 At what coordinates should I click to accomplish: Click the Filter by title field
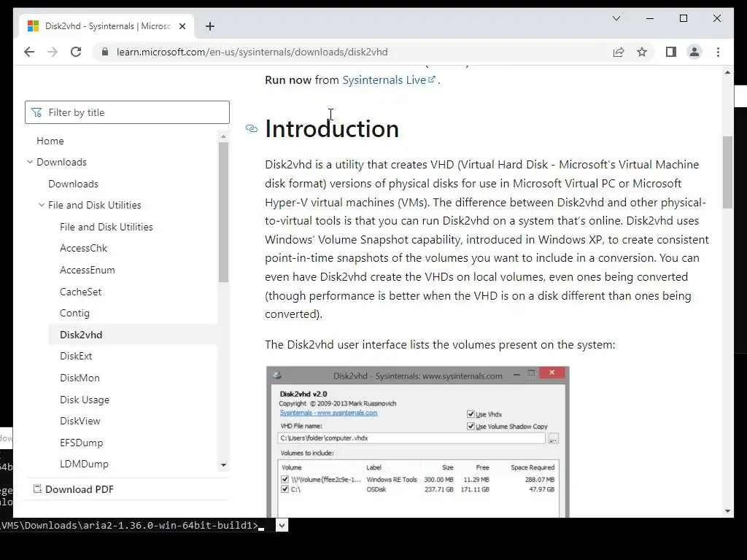(x=127, y=112)
